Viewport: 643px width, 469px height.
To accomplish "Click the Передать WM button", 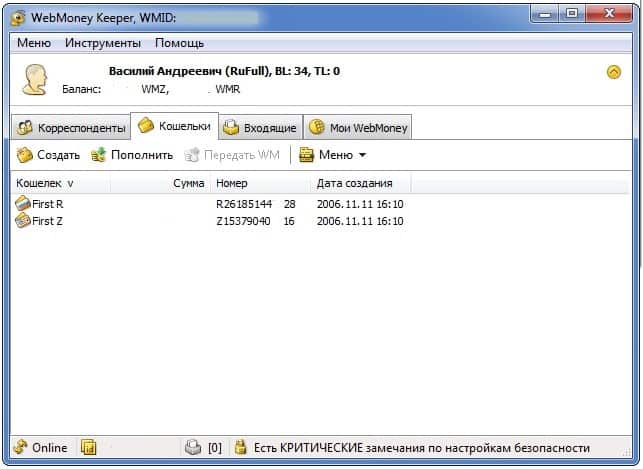I will pyautogui.click(x=232, y=155).
